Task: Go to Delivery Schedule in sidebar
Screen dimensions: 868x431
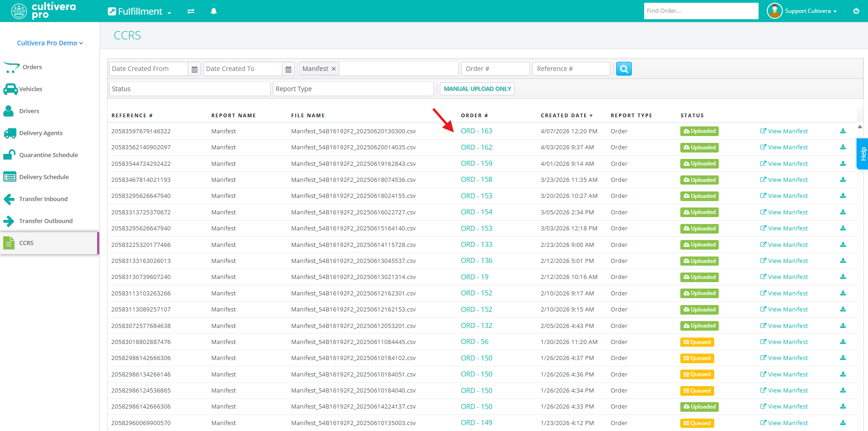Action: (44, 177)
